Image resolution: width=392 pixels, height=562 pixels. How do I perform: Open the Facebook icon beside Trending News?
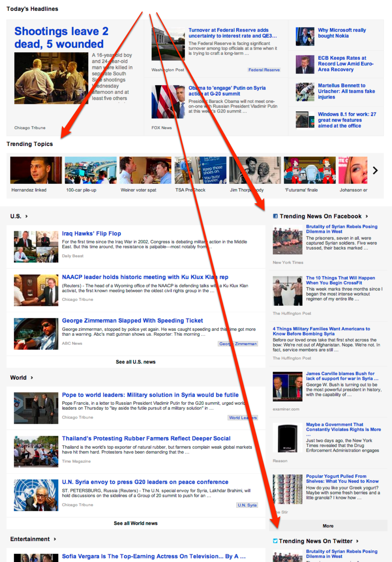275,216
